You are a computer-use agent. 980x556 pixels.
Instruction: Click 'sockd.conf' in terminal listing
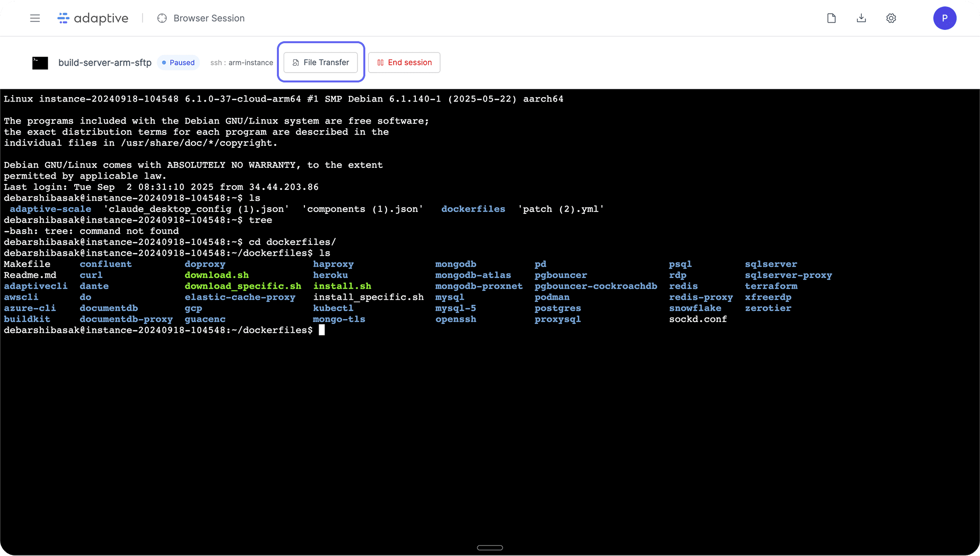tap(698, 319)
